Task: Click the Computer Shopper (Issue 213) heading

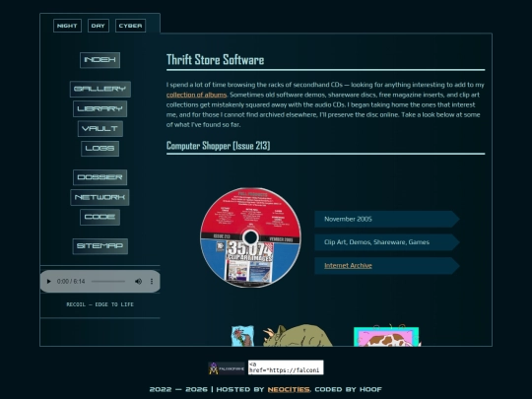Action: click(x=218, y=146)
